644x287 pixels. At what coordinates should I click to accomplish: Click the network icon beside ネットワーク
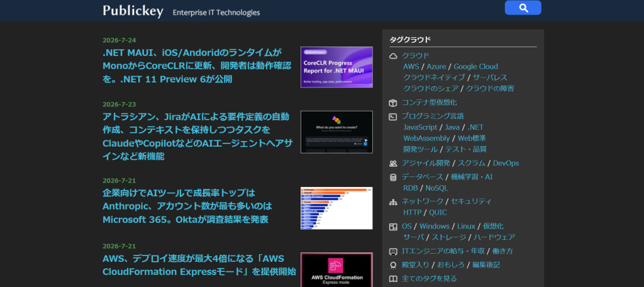393,202
